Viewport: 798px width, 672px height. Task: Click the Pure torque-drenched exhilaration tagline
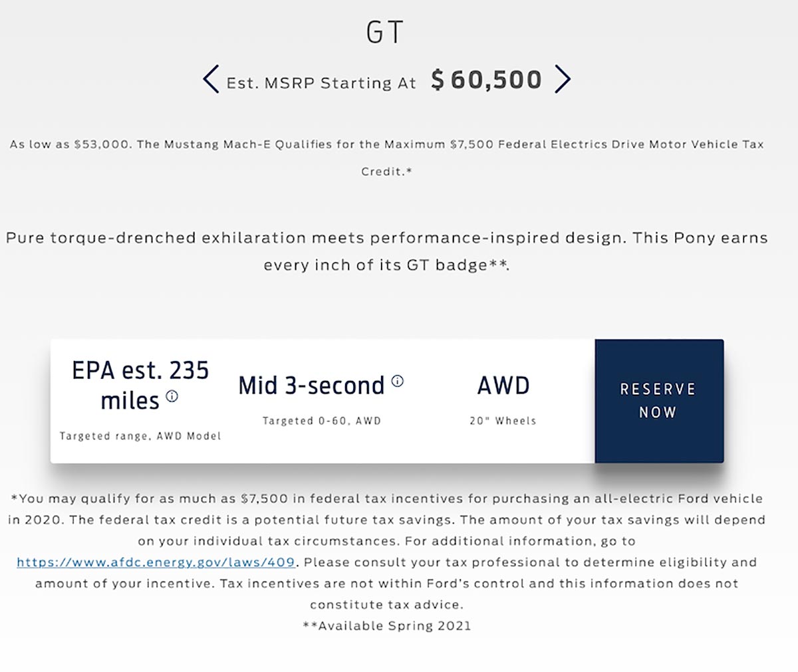[386, 238]
